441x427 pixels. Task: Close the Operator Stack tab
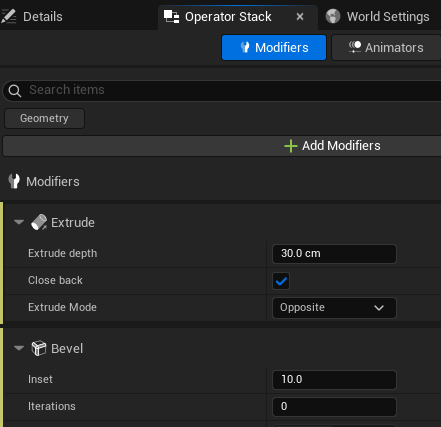point(300,16)
